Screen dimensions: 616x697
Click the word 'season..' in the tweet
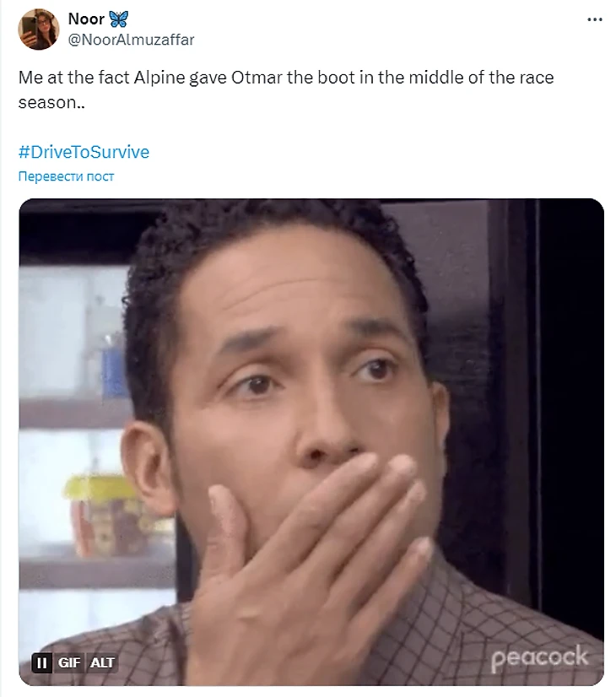(x=51, y=102)
